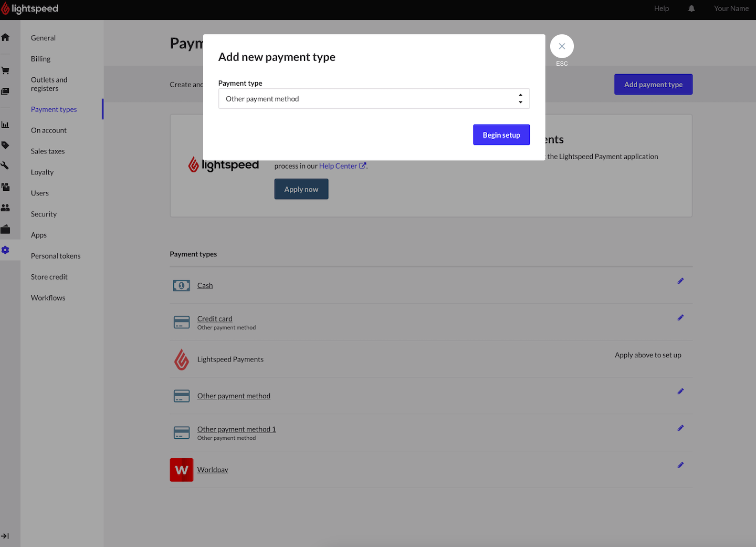Go to Sales taxes settings
Image resolution: width=756 pixels, height=547 pixels.
48,151
